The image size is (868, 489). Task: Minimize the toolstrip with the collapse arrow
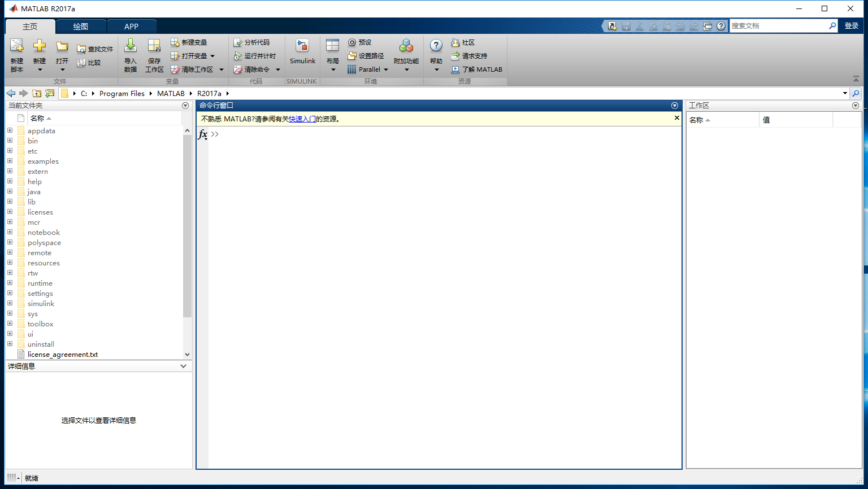856,79
